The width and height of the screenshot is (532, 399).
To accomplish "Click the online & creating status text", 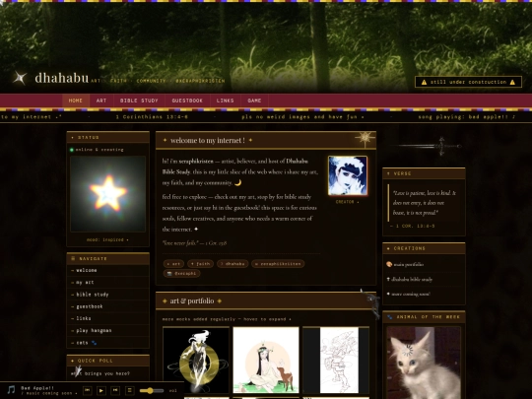I will pos(100,150).
